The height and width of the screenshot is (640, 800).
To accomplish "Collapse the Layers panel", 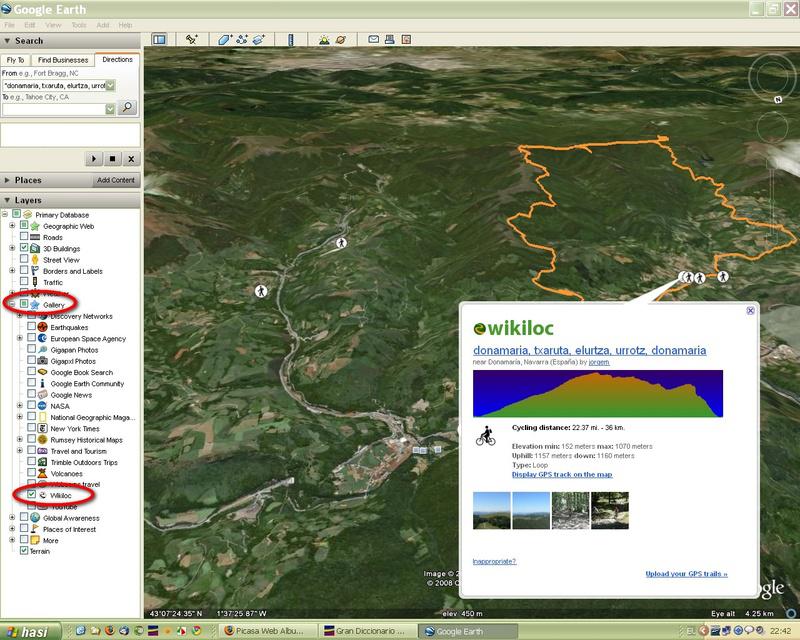I will [7, 200].
